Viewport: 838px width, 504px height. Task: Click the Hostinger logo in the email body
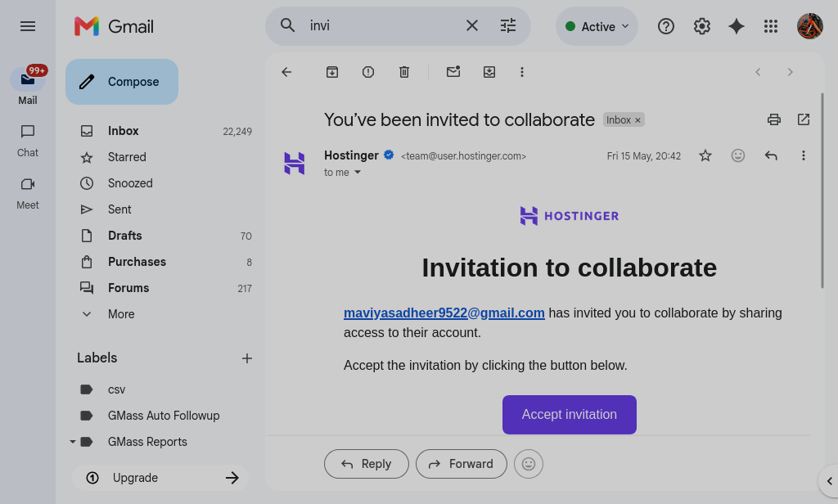point(570,216)
